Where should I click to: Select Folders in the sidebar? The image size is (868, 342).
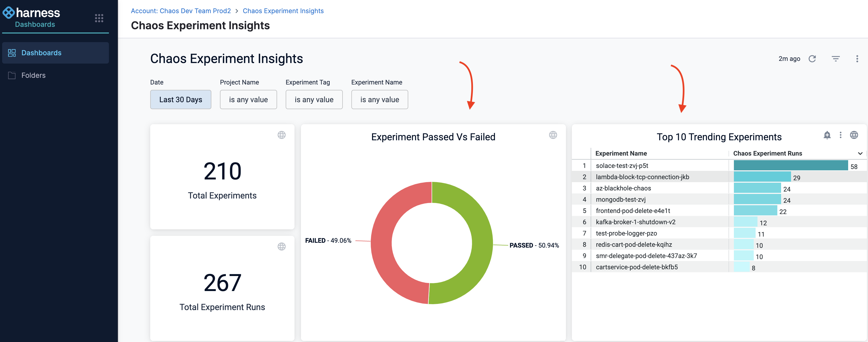33,75
